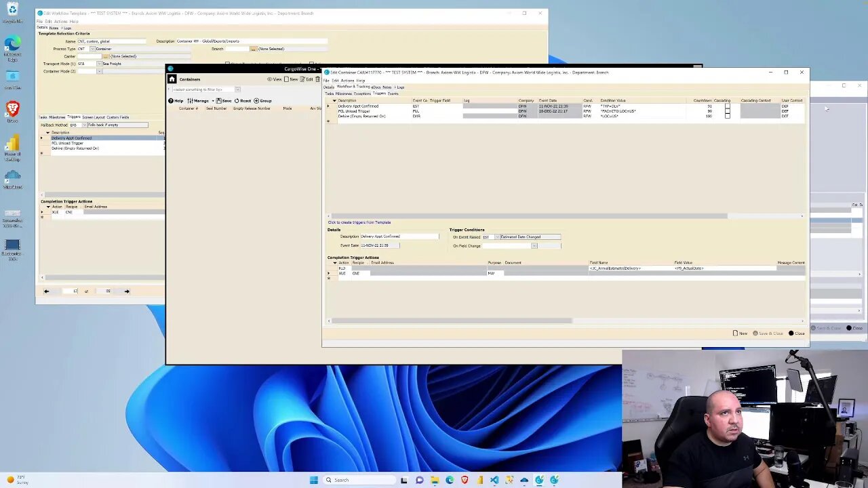Viewport: 868px width, 488px height.
Task: Click the Carrier lookup ellipsis button
Action: point(106,56)
